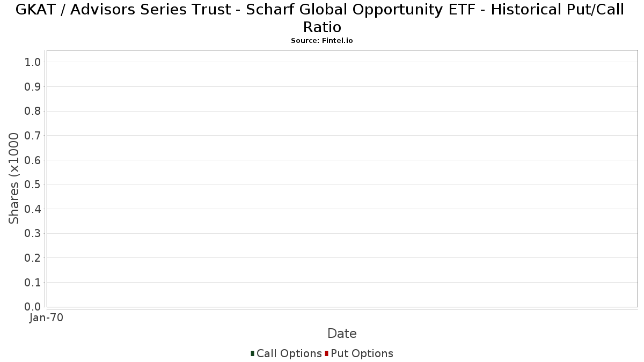Viewport: 644px width, 362px height.
Task: Click the 0.3 y-axis tick label
Action: pyautogui.click(x=33, y=233)
